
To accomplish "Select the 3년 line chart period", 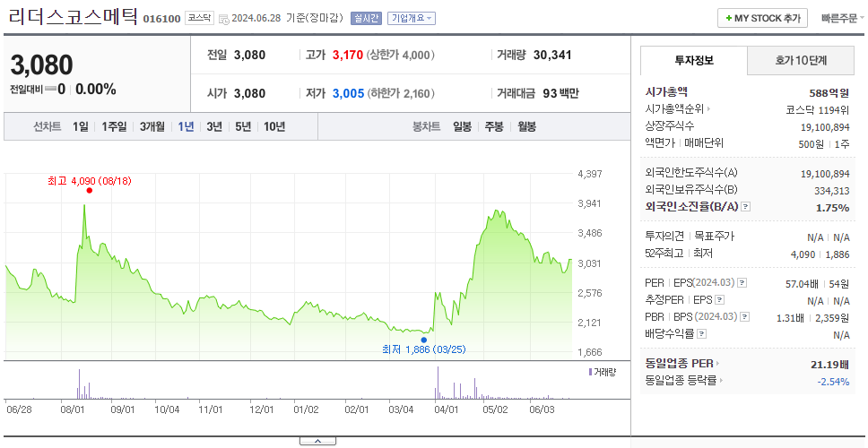I will point(214,126).
